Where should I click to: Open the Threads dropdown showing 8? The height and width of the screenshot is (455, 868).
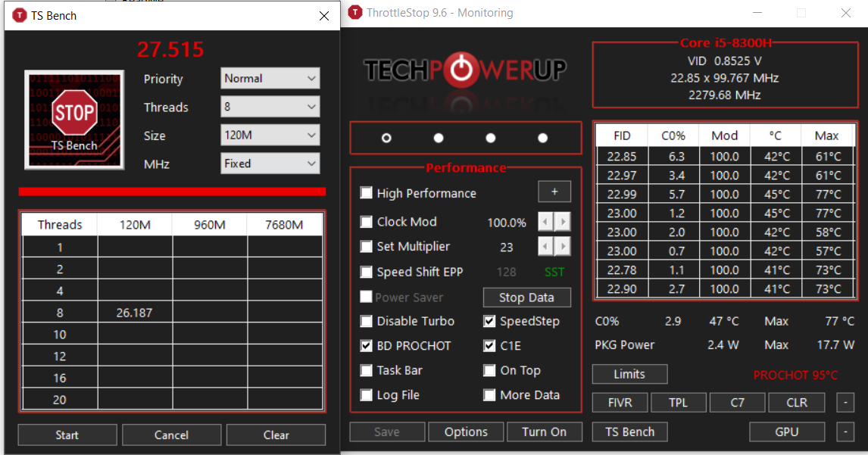270,106
